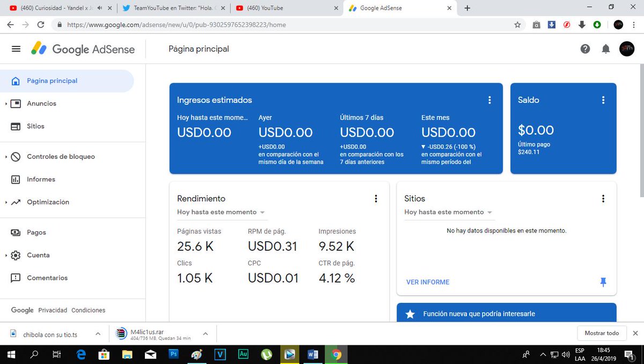The image size is (644, 364).
Task: Click the blue download-arrow extension icon
Action: 551,25
